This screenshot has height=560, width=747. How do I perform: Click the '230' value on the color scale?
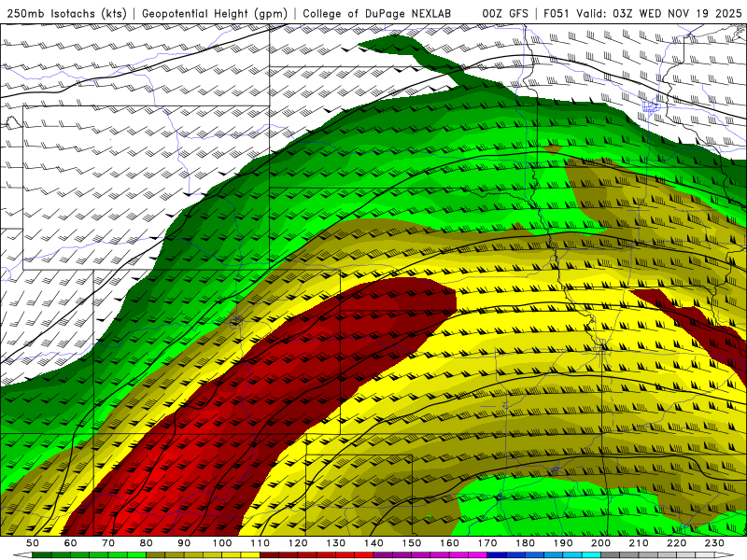(x=714, y=543)
